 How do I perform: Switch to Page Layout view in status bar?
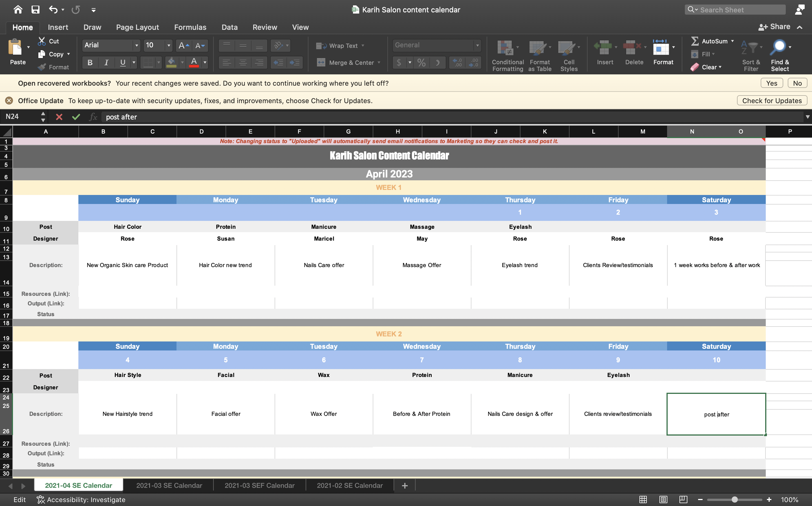point(663,499)
